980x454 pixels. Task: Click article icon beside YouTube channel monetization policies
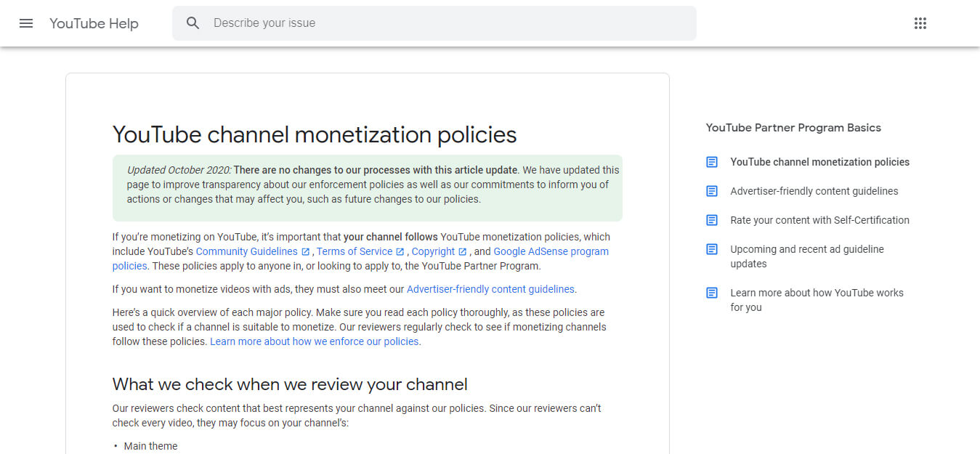[712, 162]
